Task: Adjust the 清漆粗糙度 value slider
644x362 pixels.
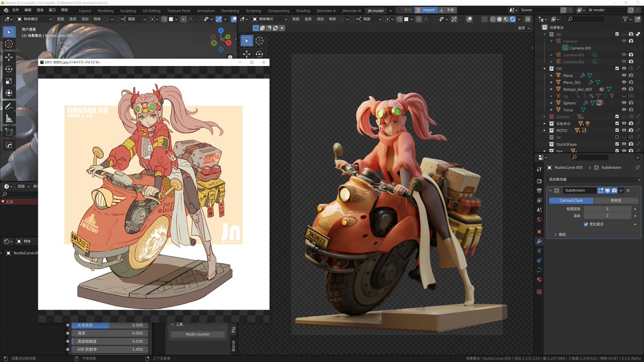Action: click(110, 341)
